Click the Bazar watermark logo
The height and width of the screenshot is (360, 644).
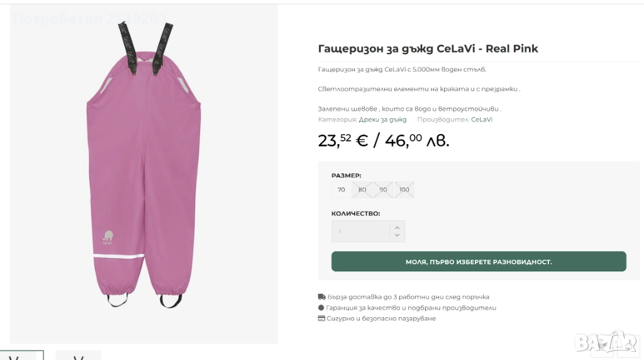[x=606, y=342]
